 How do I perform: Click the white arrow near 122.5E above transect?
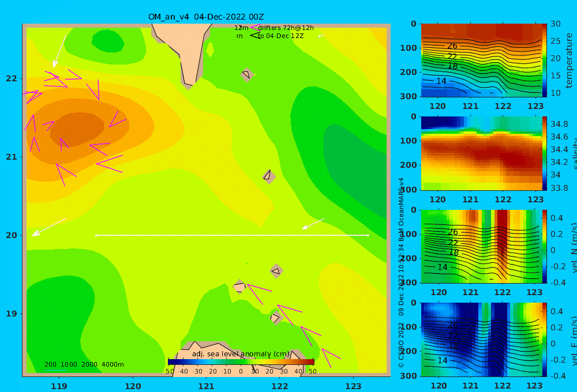(313, 224)
